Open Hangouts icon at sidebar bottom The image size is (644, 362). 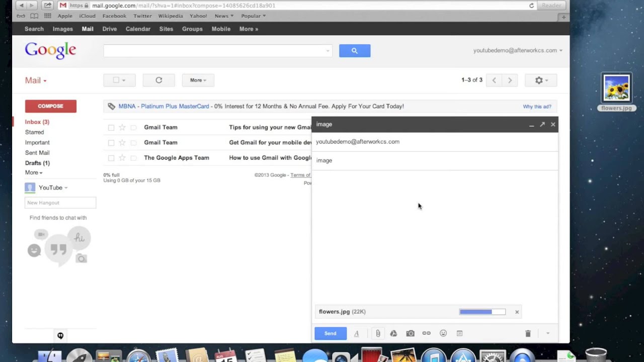click(x=60, y=336)
